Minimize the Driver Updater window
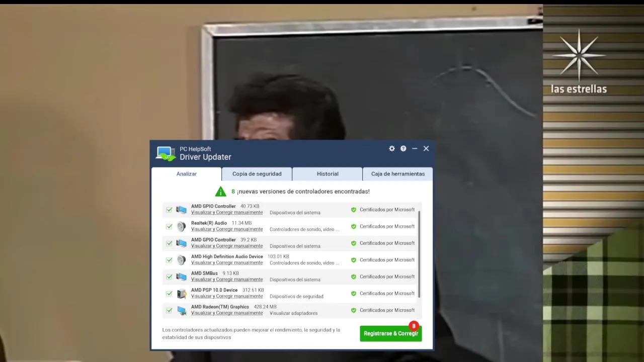Image resolution: width=644 pixels, height=362 pixels. click(x=415, y=148)
